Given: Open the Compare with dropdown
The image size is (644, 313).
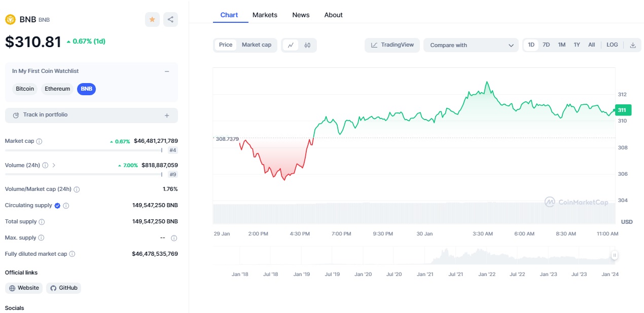Looking at the screenshot, I should pyautogui.click(x=471, y=45).
